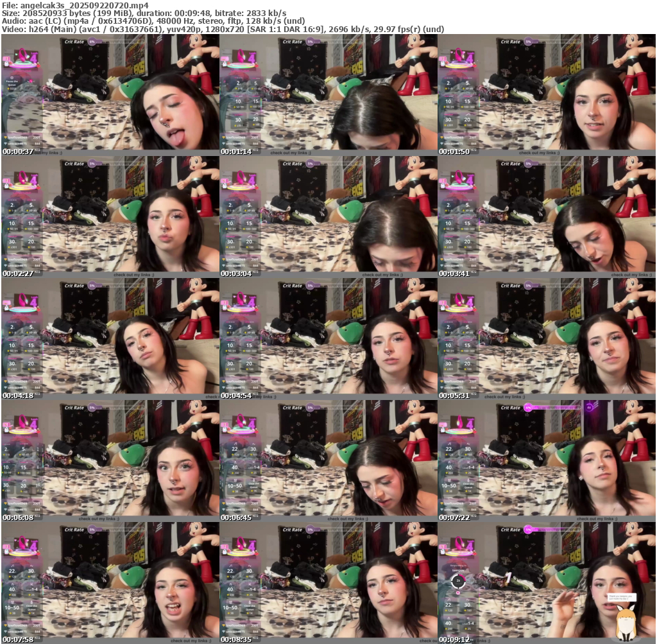The height and width of the screenshot is (644, 657).
Task: Open the frame stamped 00:08:35
Action: (328, 583)
